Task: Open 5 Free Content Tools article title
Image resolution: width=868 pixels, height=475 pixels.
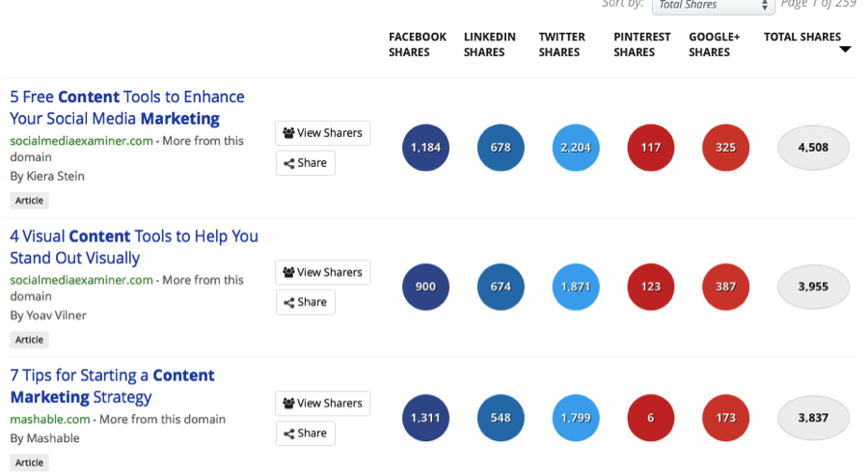Action: [x=126, y=107]
